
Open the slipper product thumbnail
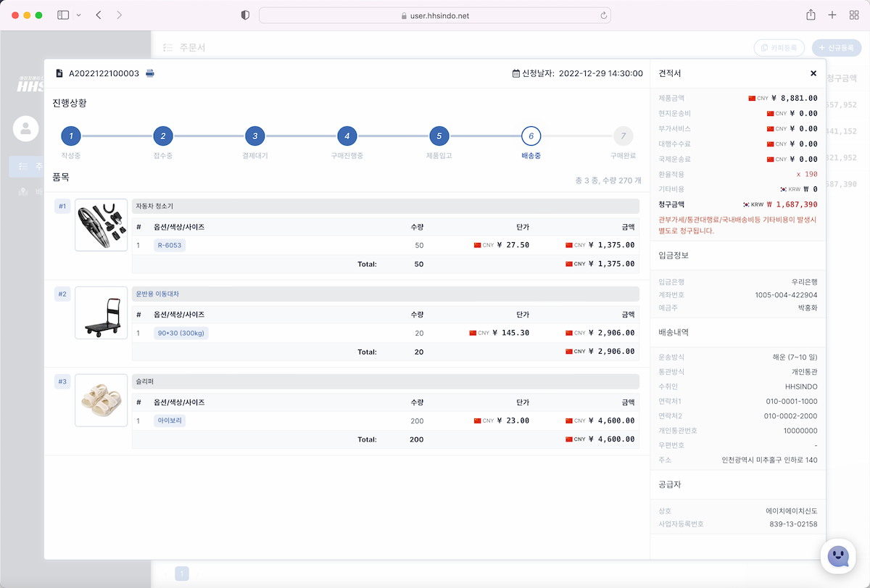coord(101,400)
